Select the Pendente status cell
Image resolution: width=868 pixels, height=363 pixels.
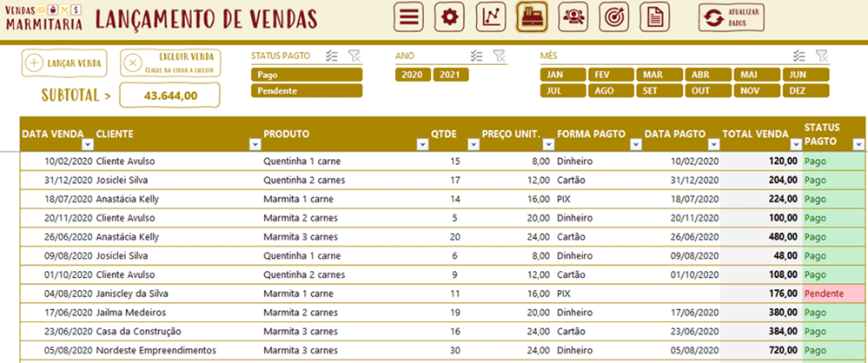pos(833,294)
